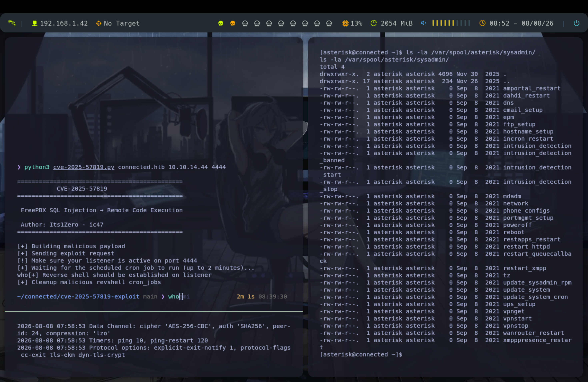Click the CVE-2025-57819 banner title
Screen dimensions: 588x382
point(82,189)
